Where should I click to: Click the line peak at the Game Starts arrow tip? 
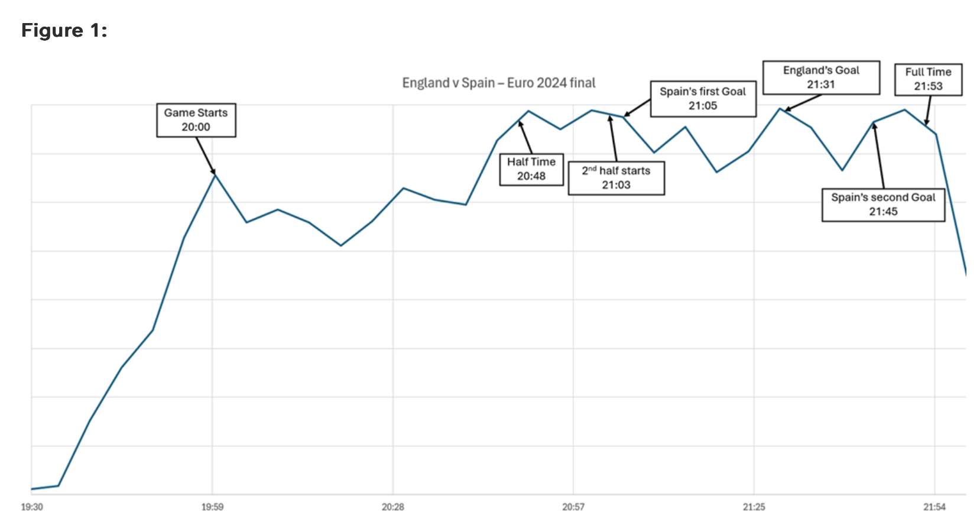[215, 174]
